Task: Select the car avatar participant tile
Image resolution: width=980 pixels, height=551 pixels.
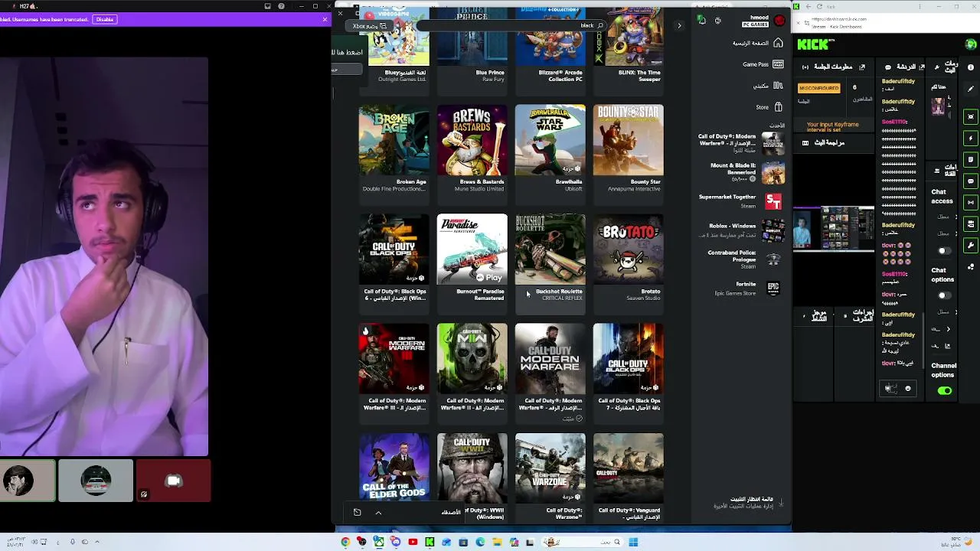Action: 96,481
